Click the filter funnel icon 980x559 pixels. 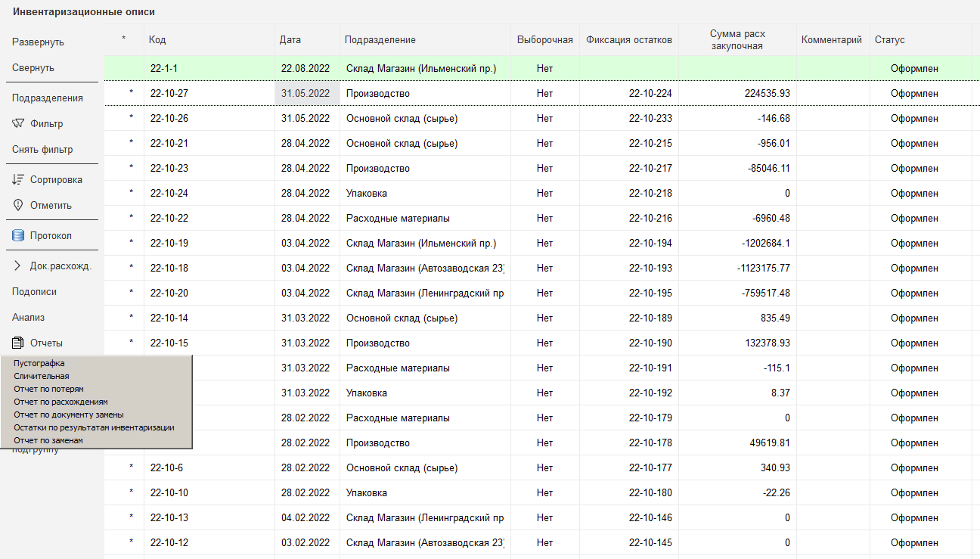click(18, 123)
